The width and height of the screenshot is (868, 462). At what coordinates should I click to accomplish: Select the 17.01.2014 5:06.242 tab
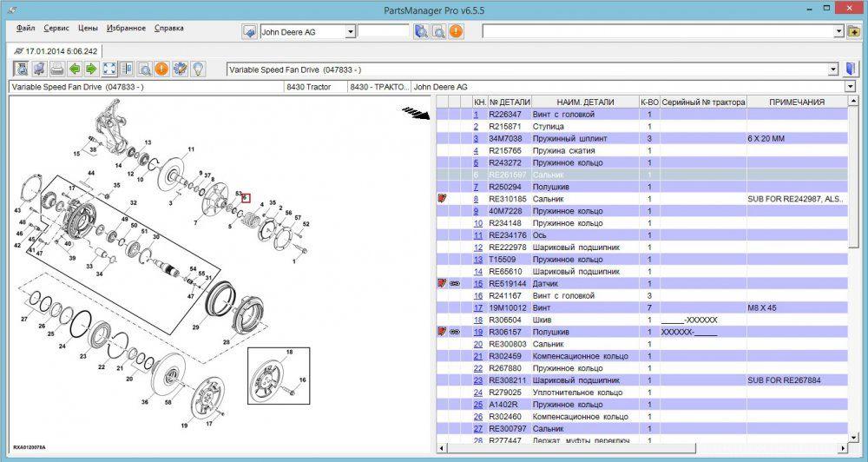point(56,50)
